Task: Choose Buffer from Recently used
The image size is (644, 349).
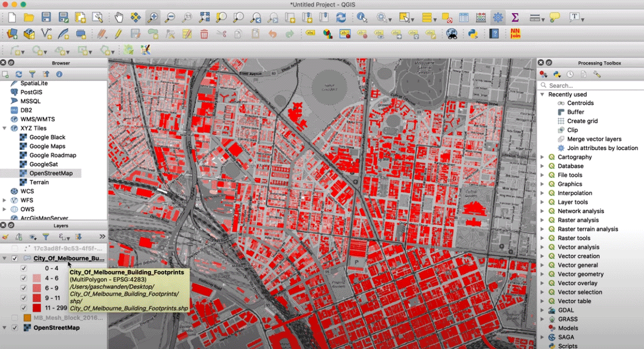Action: click(x=575, y=112)
